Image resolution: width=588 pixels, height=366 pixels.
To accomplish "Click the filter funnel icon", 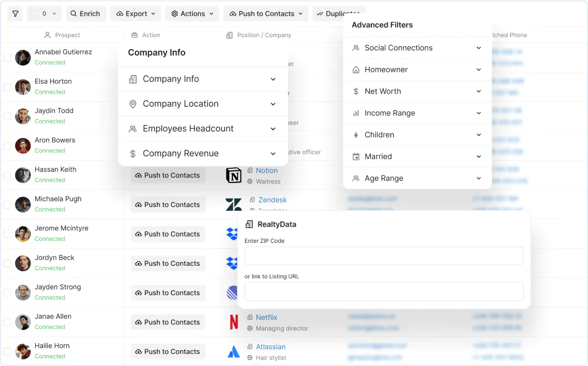I will (x=15, y=14).
